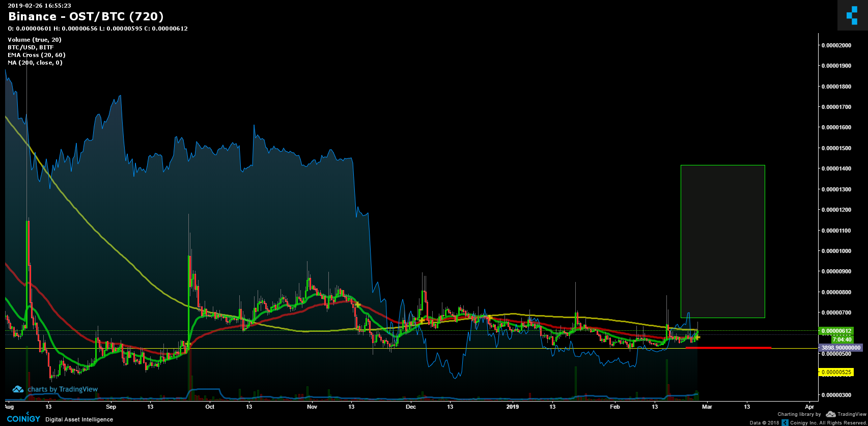Click the 'Binance - OST/BTC (720)' chart title
Screen dimensions: 868x426
point(86,17)
